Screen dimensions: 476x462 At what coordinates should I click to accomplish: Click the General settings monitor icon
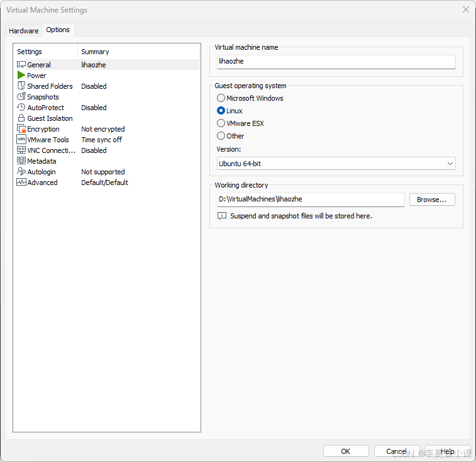pyautogui.click(x=21, y=64)
